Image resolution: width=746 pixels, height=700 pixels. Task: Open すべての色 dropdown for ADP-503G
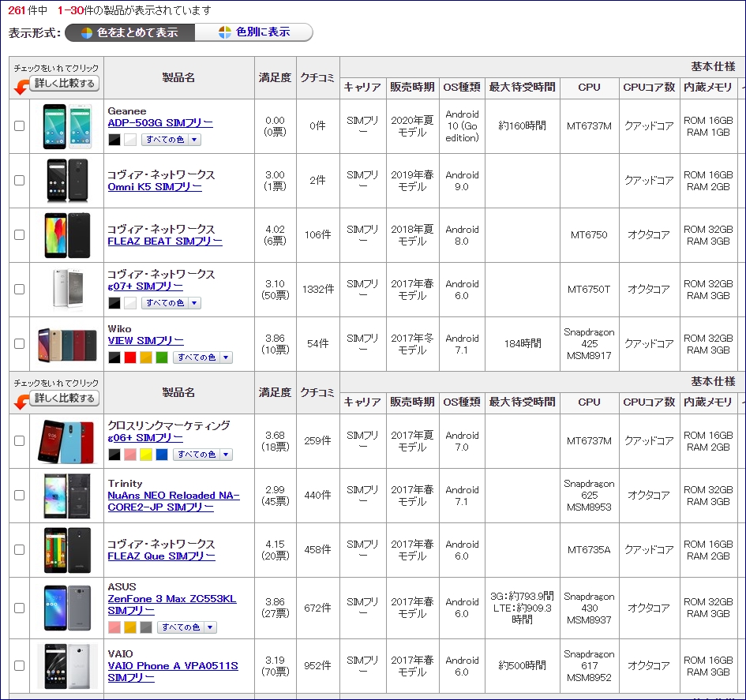click(171, 140)
